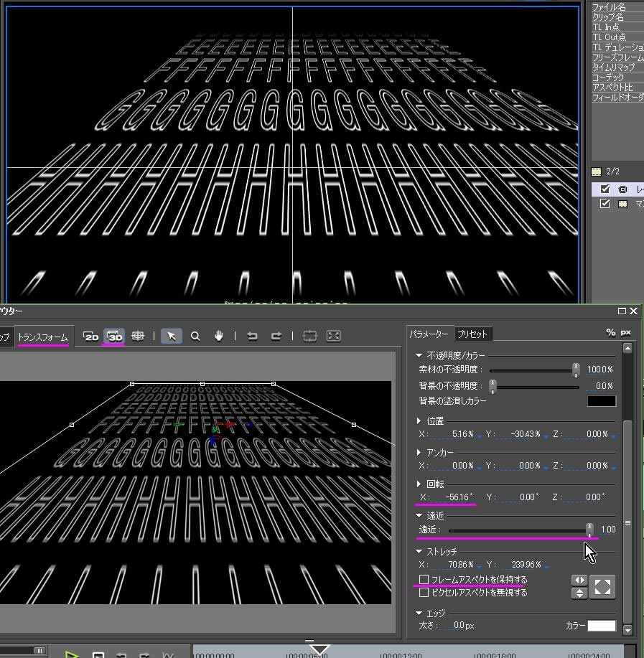Viewport: 644px width, 658px height.
Task: Click the fit-to-fullscreen stretch icon
Action: tap(602, 586)
